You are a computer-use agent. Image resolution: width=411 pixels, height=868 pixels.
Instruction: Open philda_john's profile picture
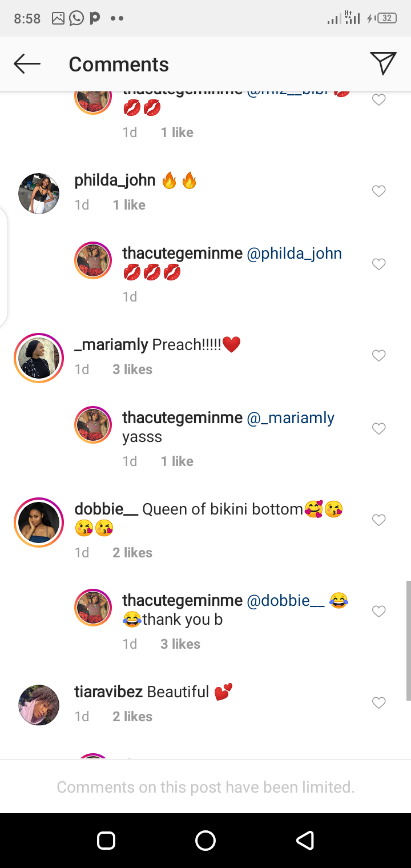[x=39, y=194]
